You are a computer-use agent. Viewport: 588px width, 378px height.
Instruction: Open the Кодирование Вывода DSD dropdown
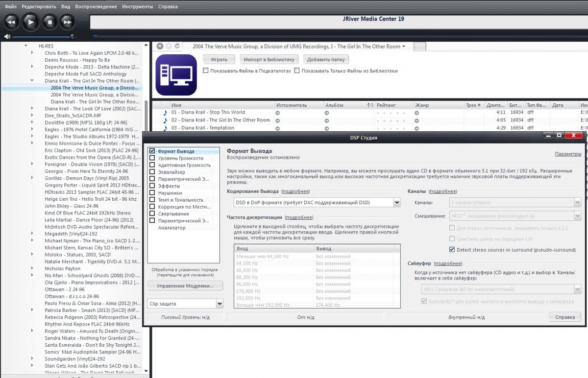[317, 202]
